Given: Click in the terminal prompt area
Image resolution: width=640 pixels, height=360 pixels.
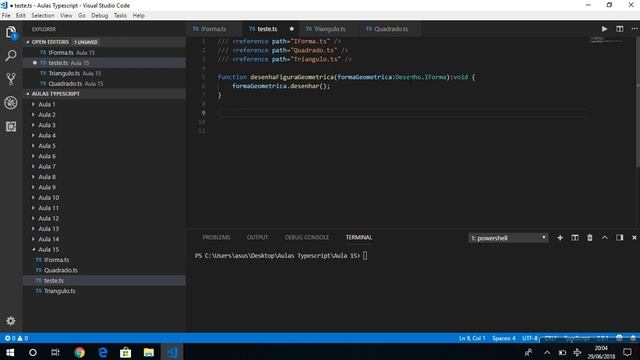Looking at the screenshot, I should point(365,256).
